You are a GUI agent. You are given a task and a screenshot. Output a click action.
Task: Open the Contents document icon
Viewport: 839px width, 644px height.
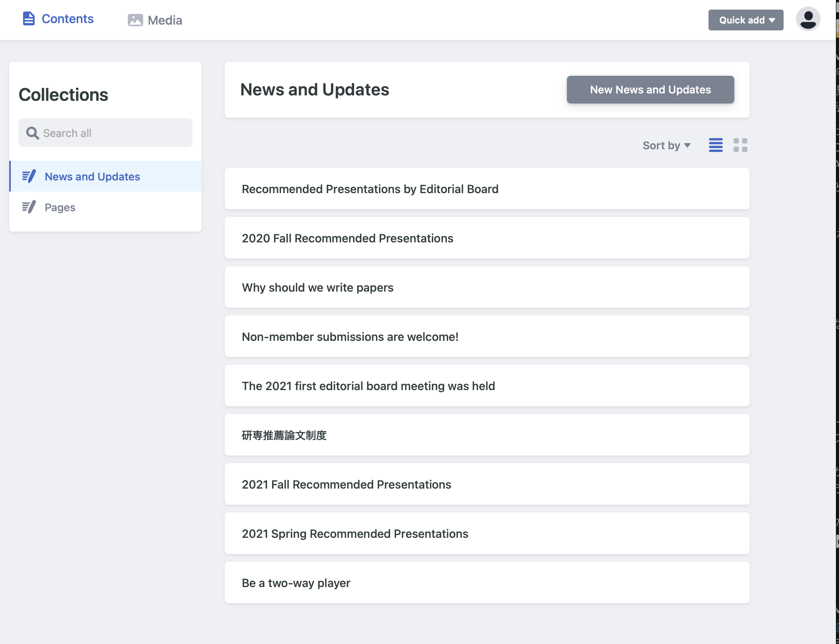click(29, 18)
